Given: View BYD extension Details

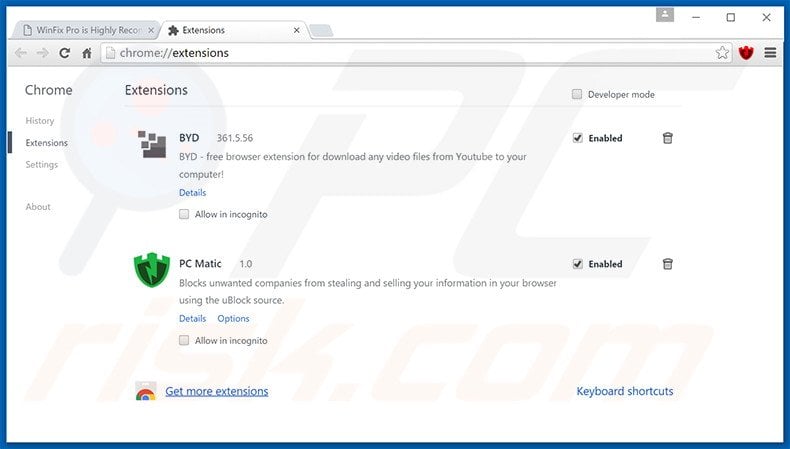Looking at the screenshot, I should 192,193.
